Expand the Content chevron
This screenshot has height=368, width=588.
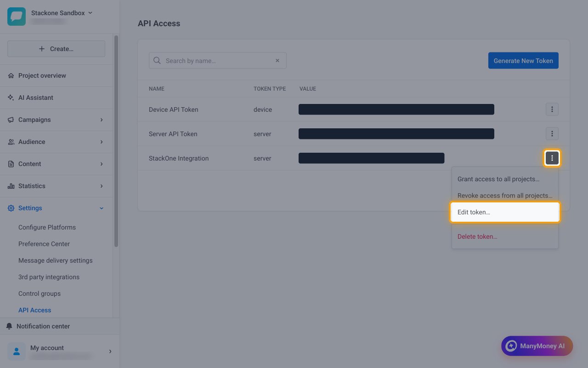(x=102, y=164)
